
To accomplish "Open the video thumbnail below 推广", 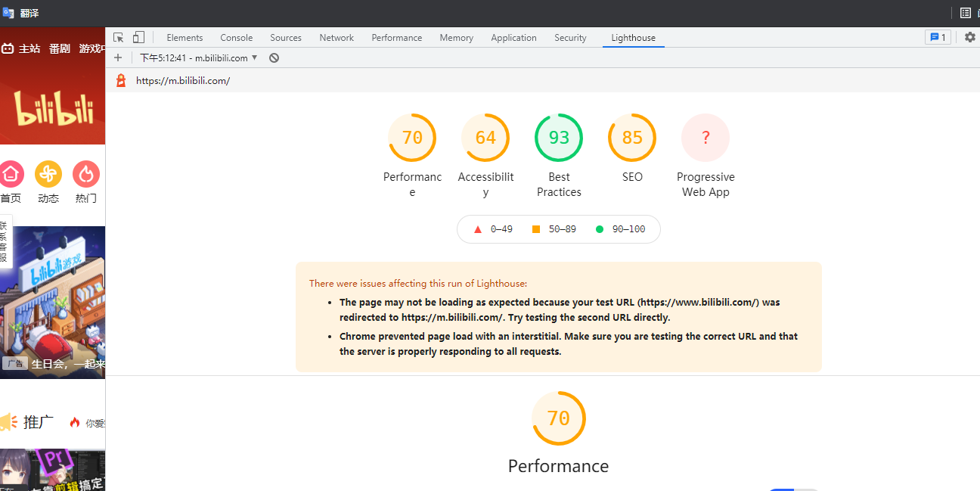I will (x=53, y=470).
